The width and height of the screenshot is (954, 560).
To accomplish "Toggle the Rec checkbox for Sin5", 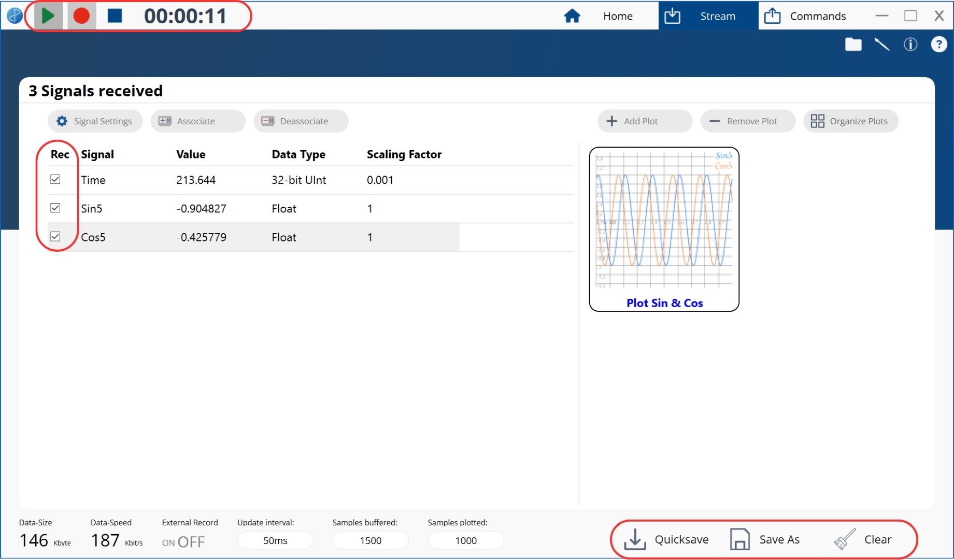I will (55, 208).
